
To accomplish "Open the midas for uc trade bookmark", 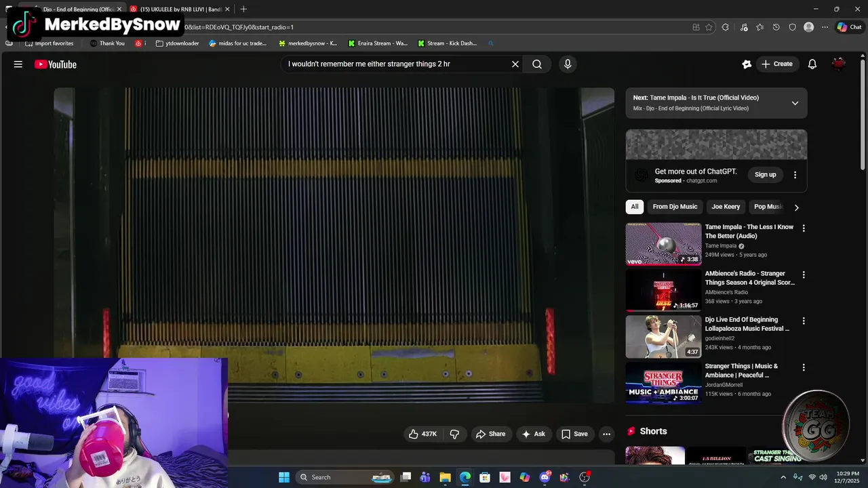I will click(x=238, y=43).
